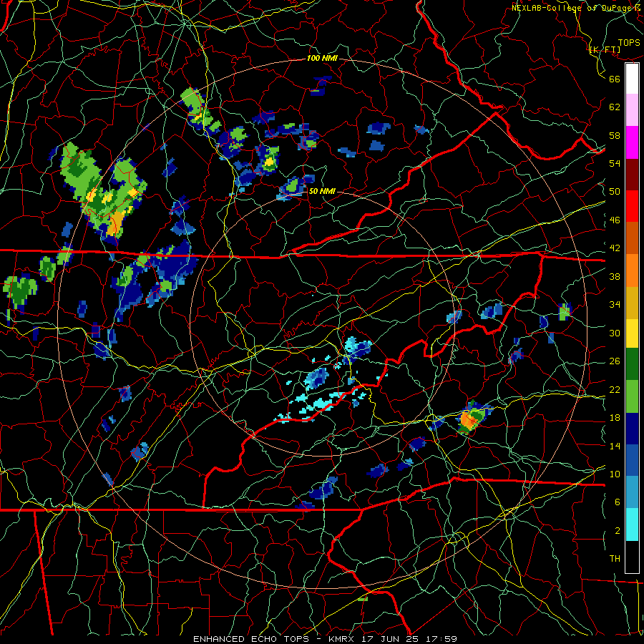This screenshot has height=644, width=644.
Task: Click the 100 NMI range ring label
Action: [x=322, y=59]
